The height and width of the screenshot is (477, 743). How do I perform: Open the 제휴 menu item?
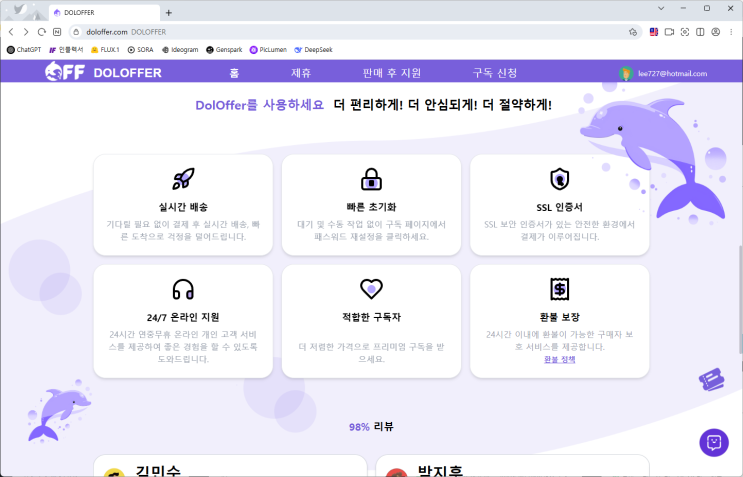pos(301,73)
